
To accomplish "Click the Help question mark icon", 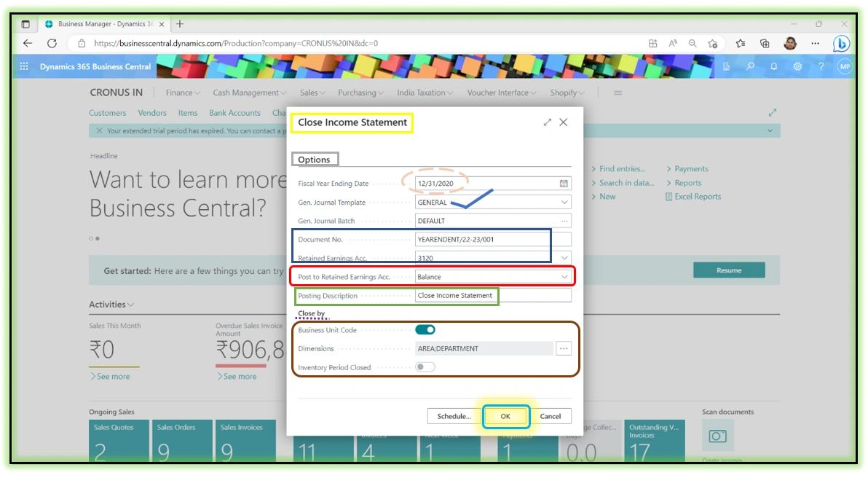I will tap(821, 66).
